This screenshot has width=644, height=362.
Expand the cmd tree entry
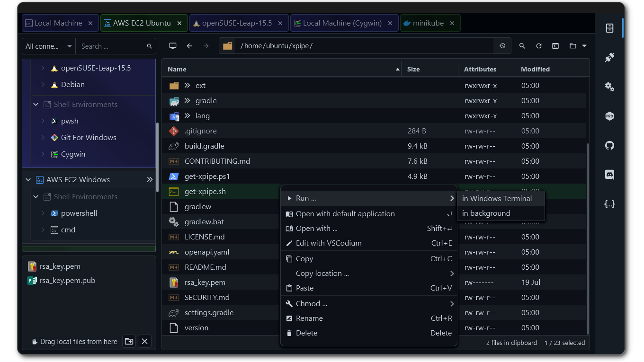pos(43,230)
